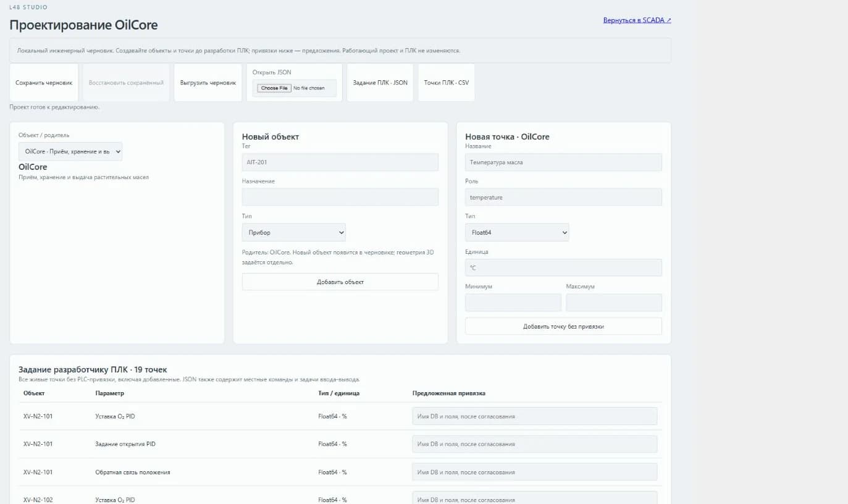The width and height of the screenshot is (848, 504).
Task: Click the Добавить объект button
Action: coord(340,282)
